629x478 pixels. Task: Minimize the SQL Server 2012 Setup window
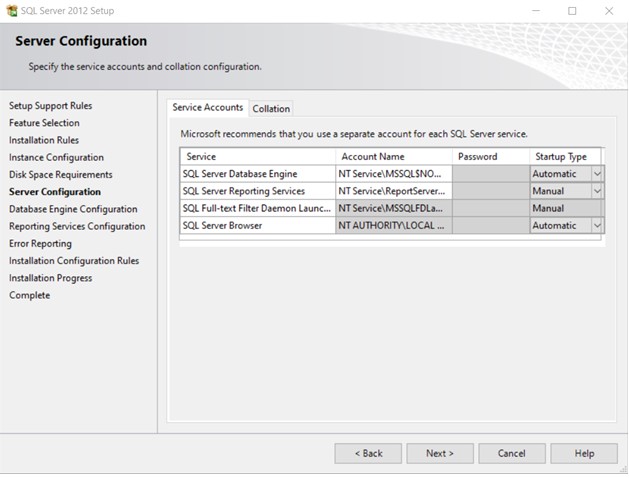click(536, 11)
